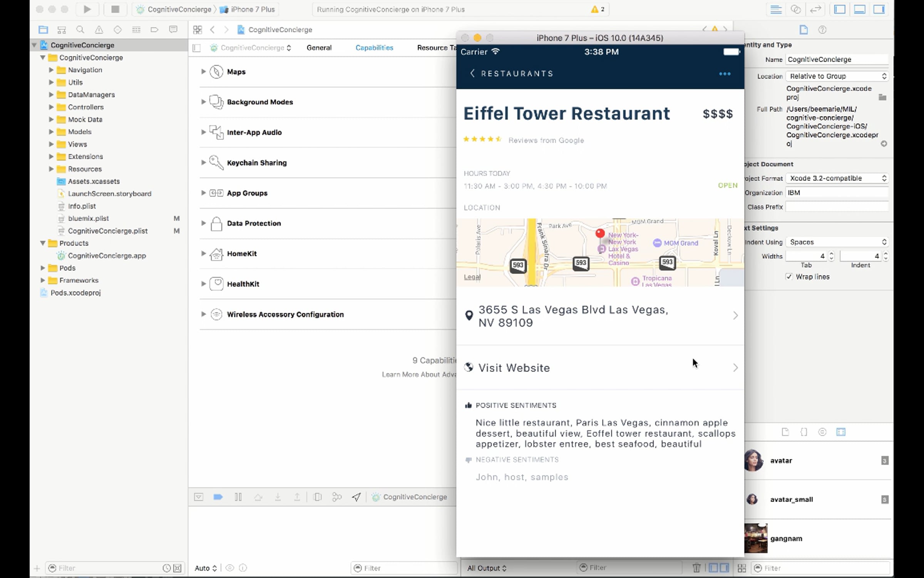Expand the Keychain Sharing capability
Screen dimensions: 924x578
point(203,163)
